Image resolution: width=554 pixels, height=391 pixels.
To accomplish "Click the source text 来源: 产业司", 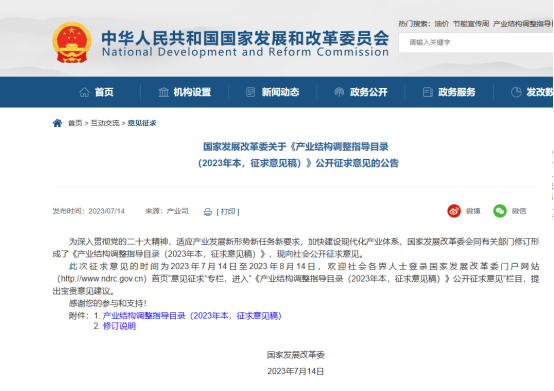I will 166,211.
